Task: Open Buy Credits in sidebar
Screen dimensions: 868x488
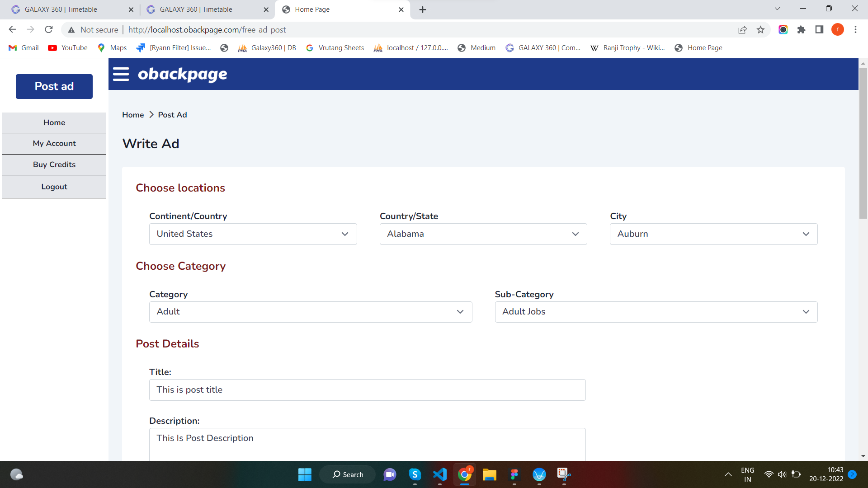Action: [x=54, y=164]
